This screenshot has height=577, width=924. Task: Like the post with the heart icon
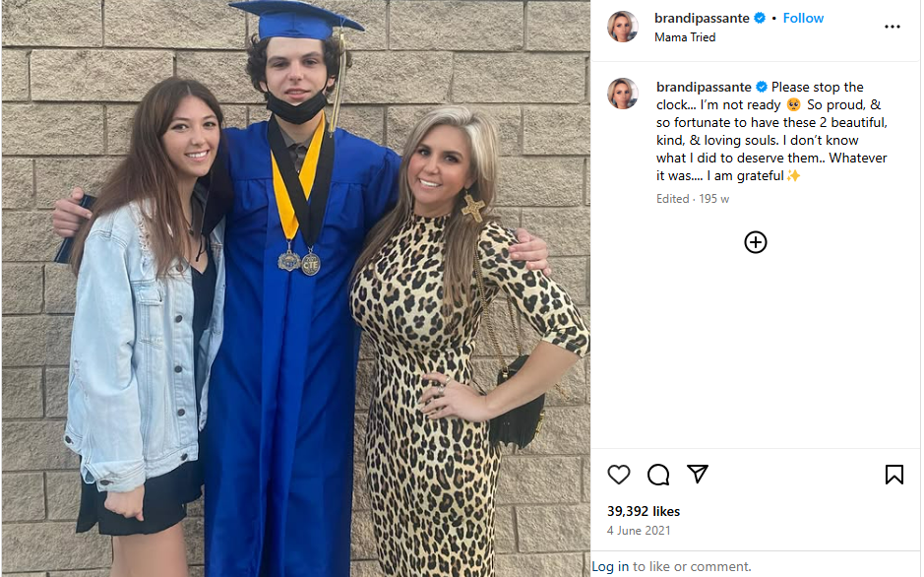pos(619,475)
